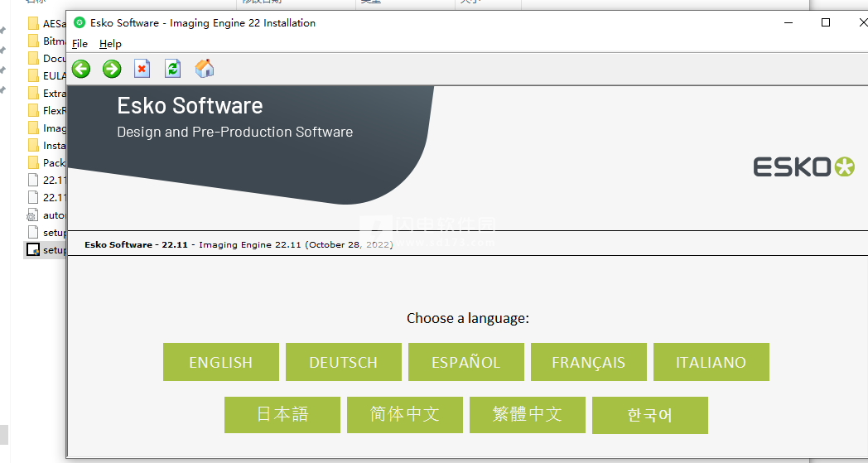Viewport: 868px width, 463px height.
Task: Choose DEUTSCH as the language
Action: (343, 362)
